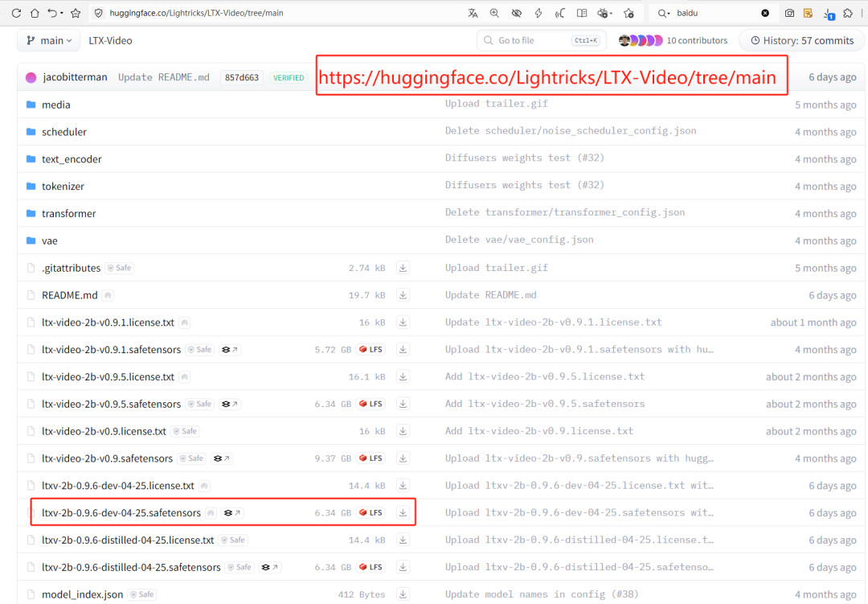Clear the baidu search box

tap(765, 13)
